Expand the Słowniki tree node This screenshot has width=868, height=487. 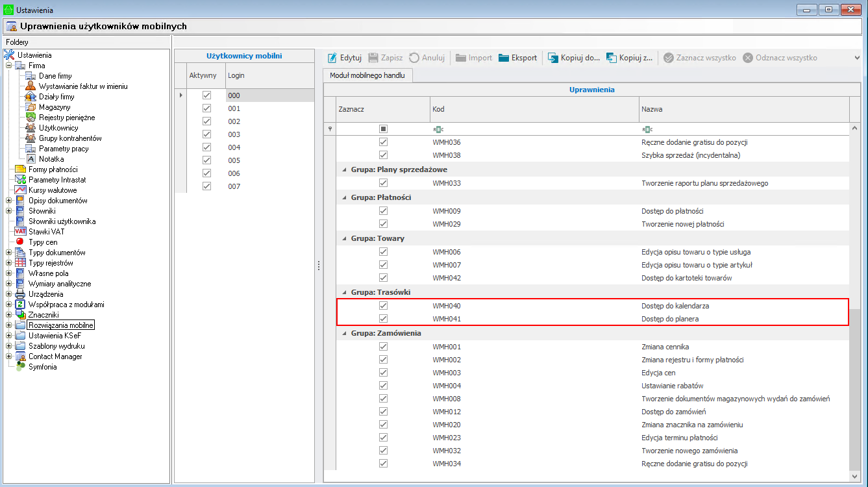point(9,211)
